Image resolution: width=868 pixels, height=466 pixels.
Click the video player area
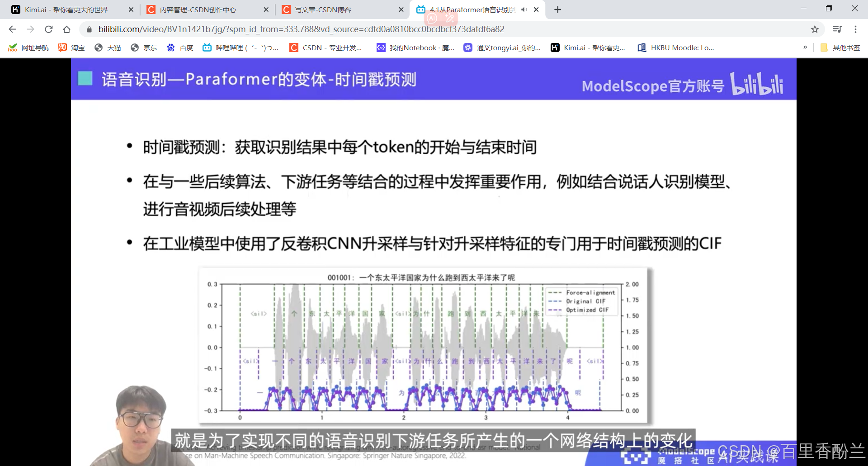click(x=434, y=262)
